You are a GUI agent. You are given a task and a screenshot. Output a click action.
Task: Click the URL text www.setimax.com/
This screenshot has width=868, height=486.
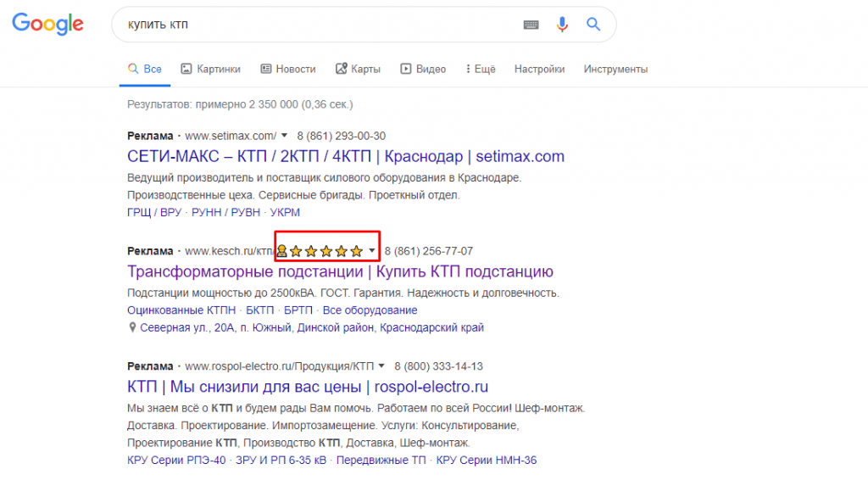pos(231,136)
